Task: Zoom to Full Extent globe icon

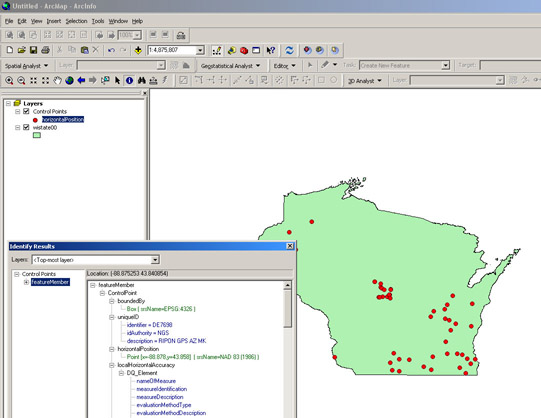Action: click(69, 80)
